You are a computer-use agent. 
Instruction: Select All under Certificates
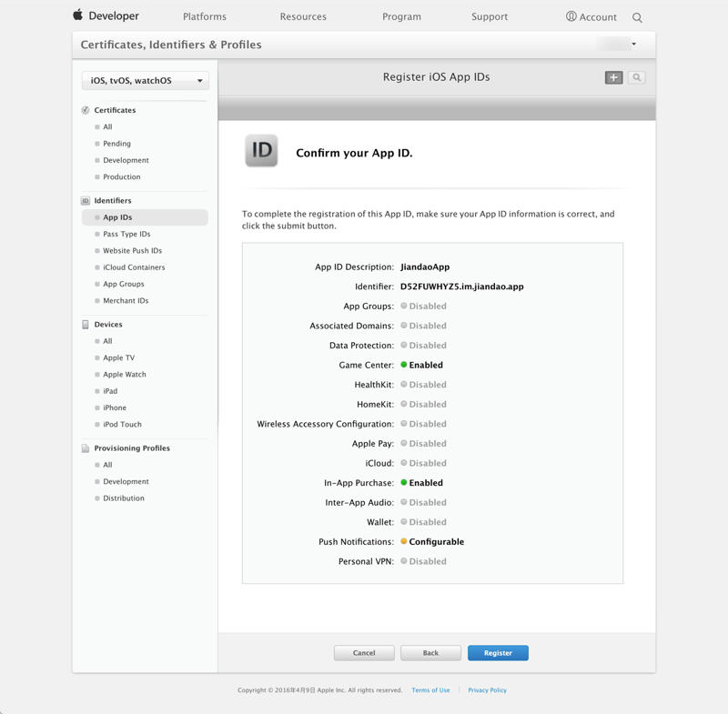pyautogui.click(x=107, y=126)
